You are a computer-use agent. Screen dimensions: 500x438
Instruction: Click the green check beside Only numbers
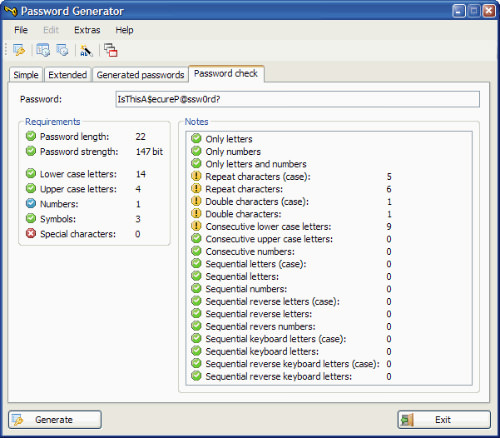[x=196, y=151]
